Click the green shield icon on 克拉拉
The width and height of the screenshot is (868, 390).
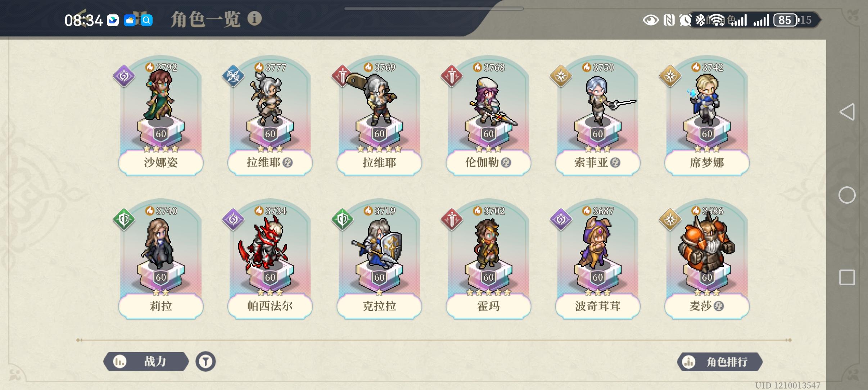(342, 219)
